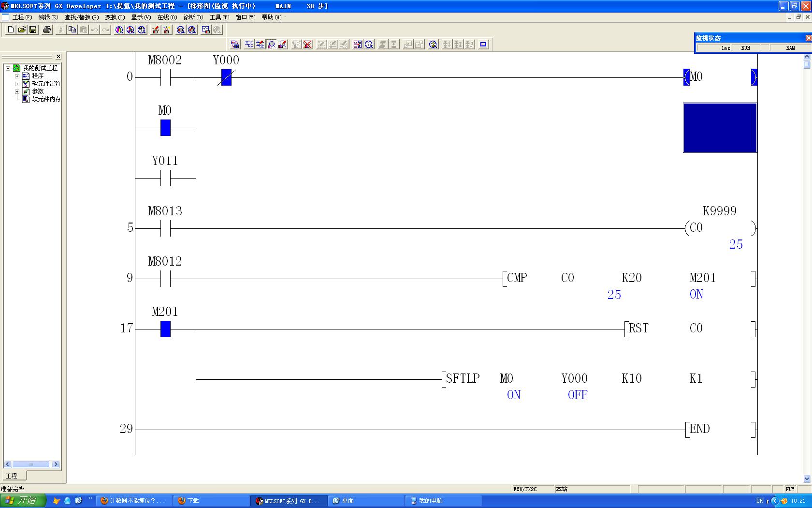Image resolution: width=812 pixels, height=508 pixels.
Task: Open a project with the folder icon
Action: pos(22,30)
